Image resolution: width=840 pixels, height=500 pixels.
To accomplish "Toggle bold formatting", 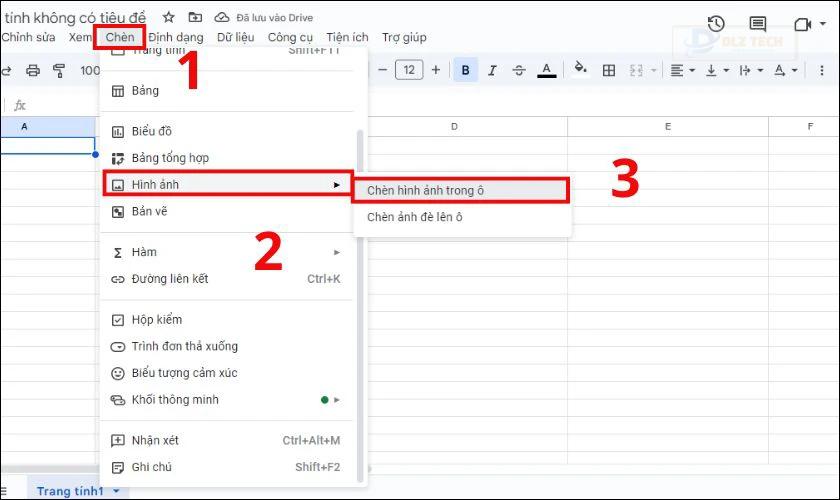I will [466, 70].
